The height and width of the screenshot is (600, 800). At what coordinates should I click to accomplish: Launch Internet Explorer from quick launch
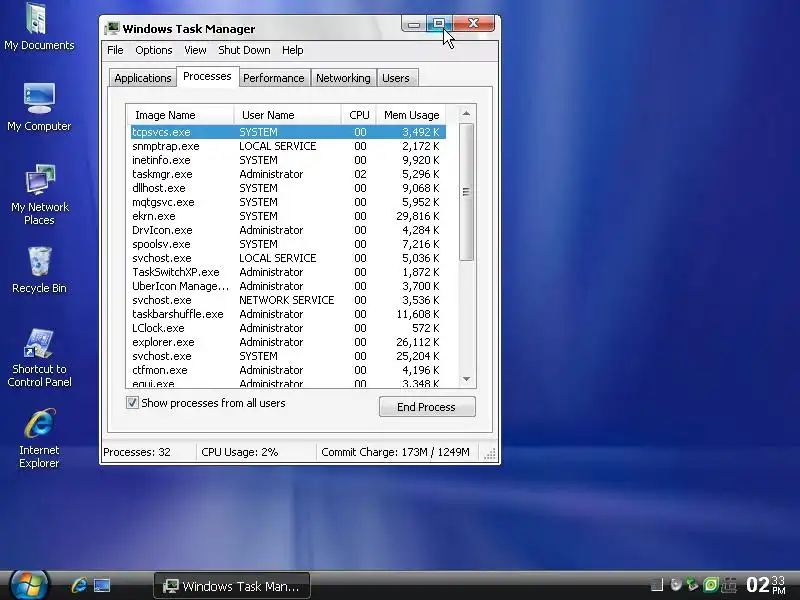pyautogui.click(x=79, y=585)
